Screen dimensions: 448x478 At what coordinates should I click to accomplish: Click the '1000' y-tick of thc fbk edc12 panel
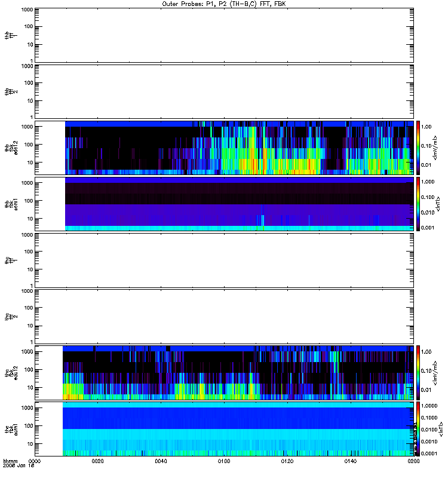[x=27, y=351]
